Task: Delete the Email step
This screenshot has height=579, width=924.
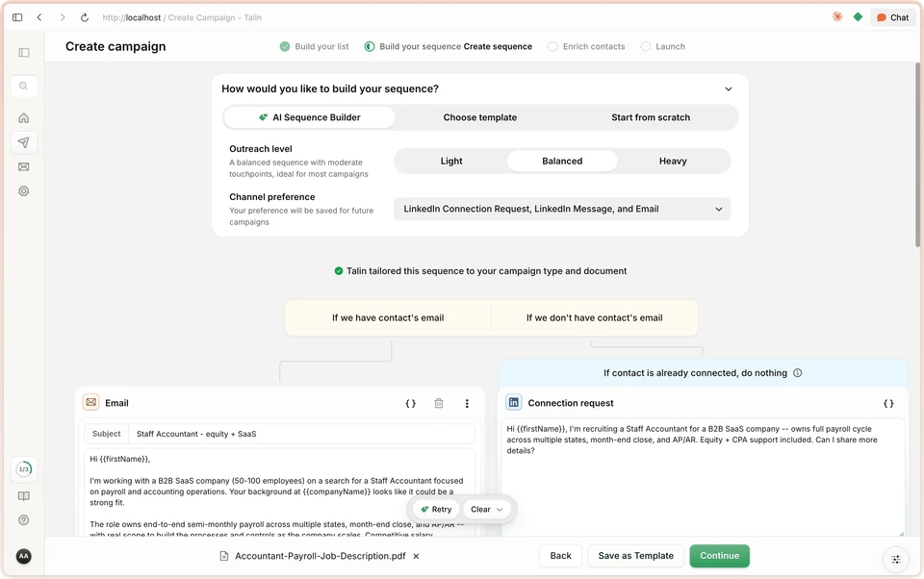Action: [x=439, y=404]
